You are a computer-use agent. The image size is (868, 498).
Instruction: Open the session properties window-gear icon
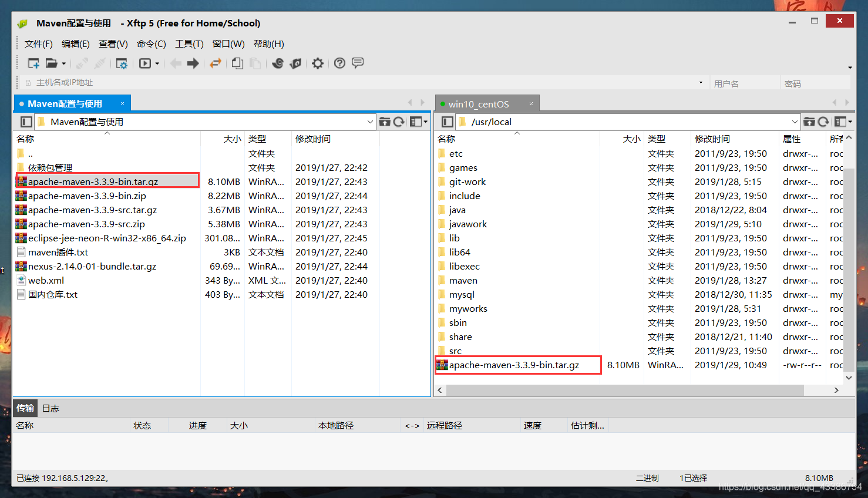[122, 63]
